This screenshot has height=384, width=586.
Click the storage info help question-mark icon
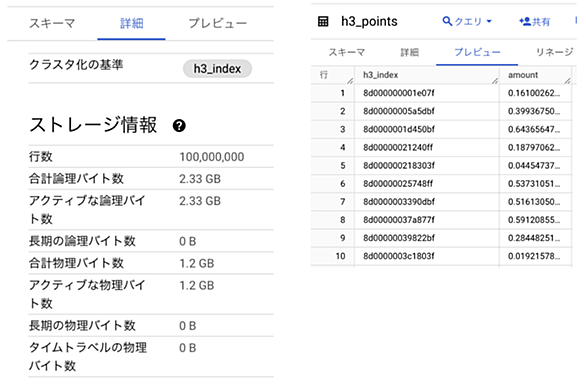[179, 126]
